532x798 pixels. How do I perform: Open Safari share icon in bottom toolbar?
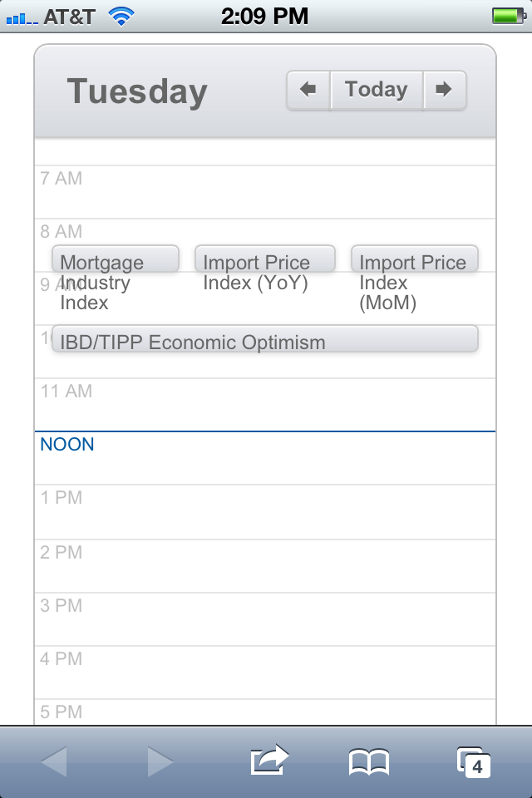pyautogui.click(x=269, y=761)
